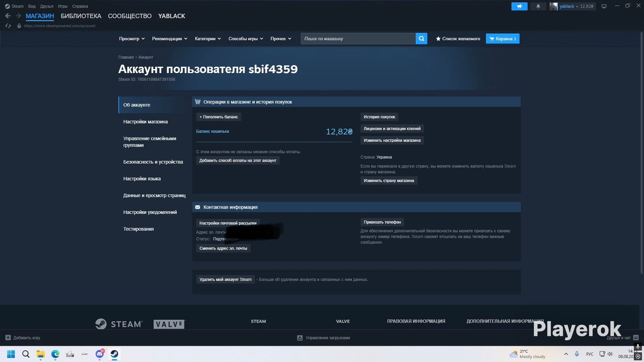Switch to the БИБЛИОТЕКА tab
The width and height of the screenshot is (644, 362).
pos(81,16)
